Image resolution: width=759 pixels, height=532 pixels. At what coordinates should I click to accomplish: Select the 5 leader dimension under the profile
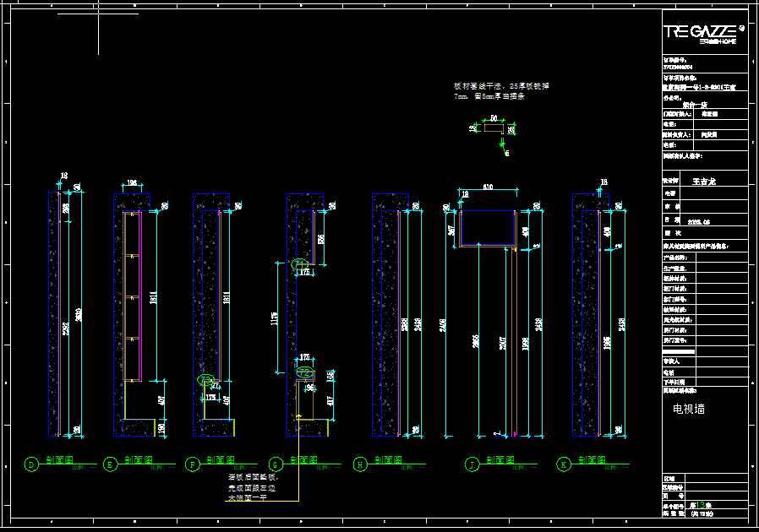click(507, 154)
